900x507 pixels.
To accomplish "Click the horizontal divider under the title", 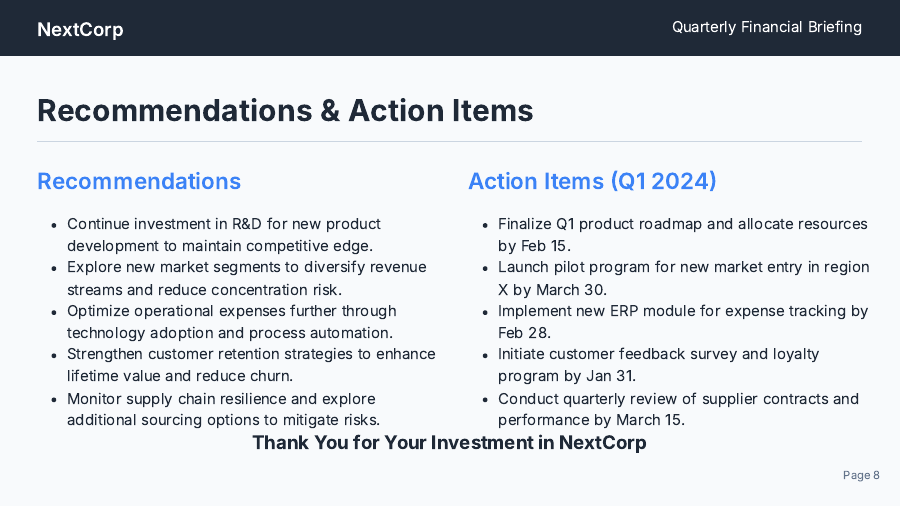I will coord(449,142).
